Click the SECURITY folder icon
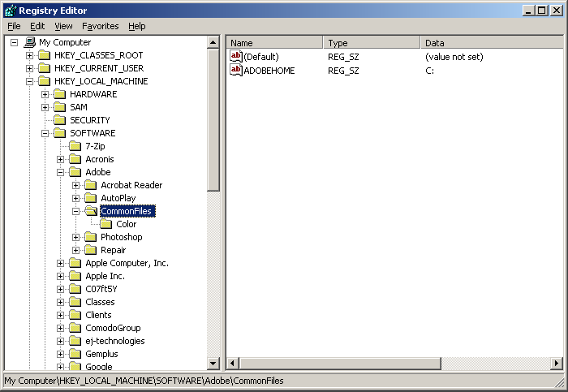 click(x=60, y=120)
